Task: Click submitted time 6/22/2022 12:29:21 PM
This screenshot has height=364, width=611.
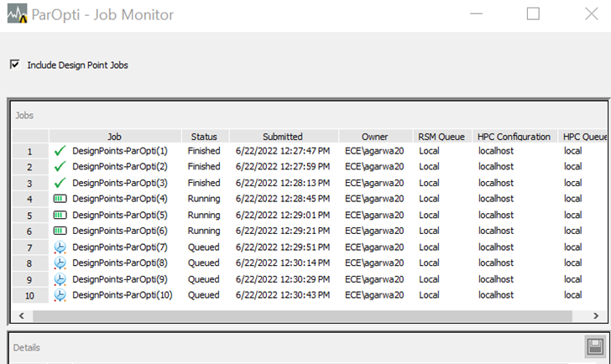Action: coord(283,231)
